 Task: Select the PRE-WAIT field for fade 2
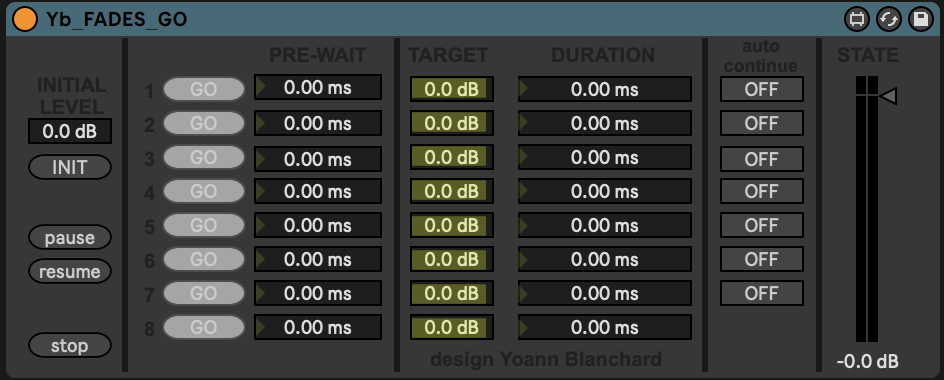318,123
